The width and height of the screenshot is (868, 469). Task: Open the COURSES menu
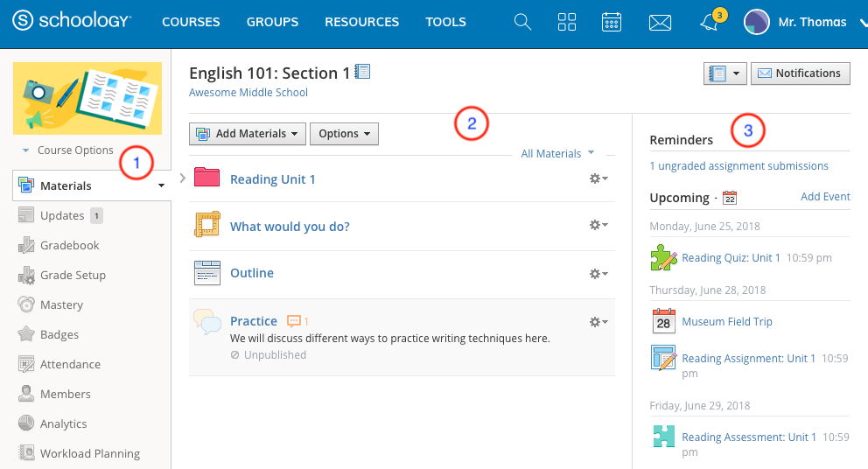tap(191, 22)
